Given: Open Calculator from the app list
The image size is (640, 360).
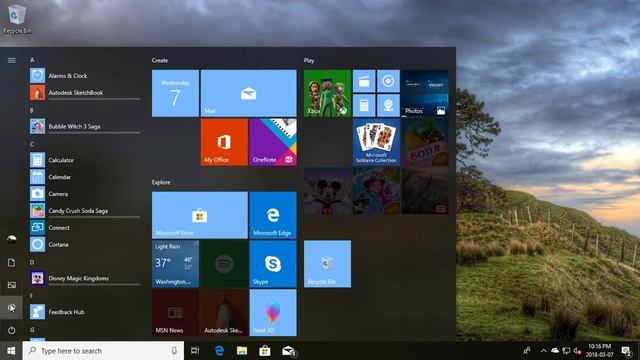Looking at the screenshot, I should pyautogui.click(x=84, y=160).
